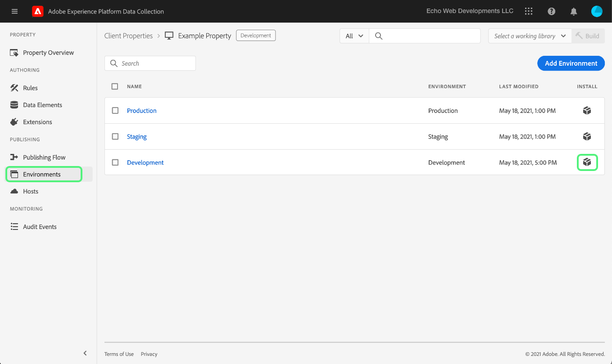The image size is (612, 364).
Task: Check the Staging row checkbox
Action: [x=115, y=136]
